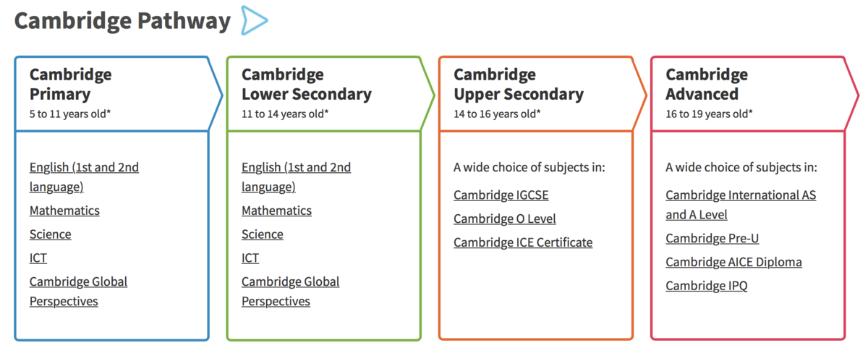
Task: Open Science link in Cambridge Primary box
Action: pyautogui.click(x=51, y=234)
